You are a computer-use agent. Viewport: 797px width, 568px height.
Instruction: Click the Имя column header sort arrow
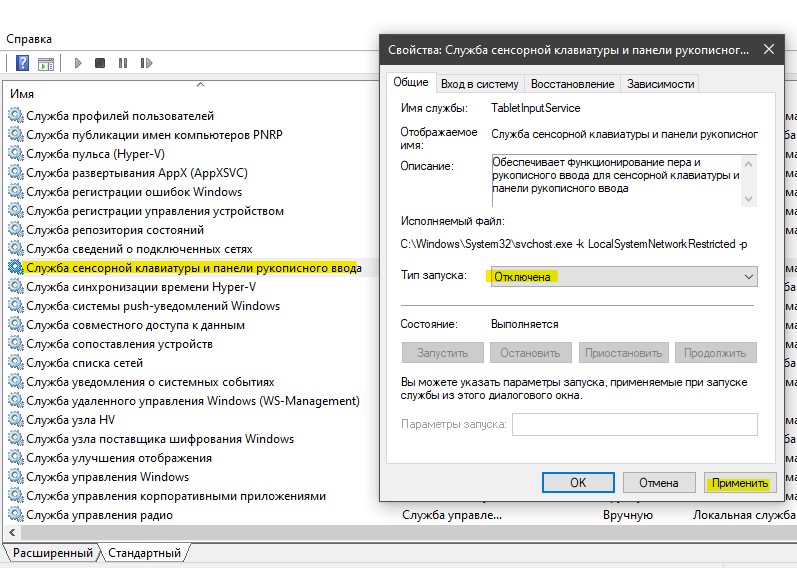200,85
